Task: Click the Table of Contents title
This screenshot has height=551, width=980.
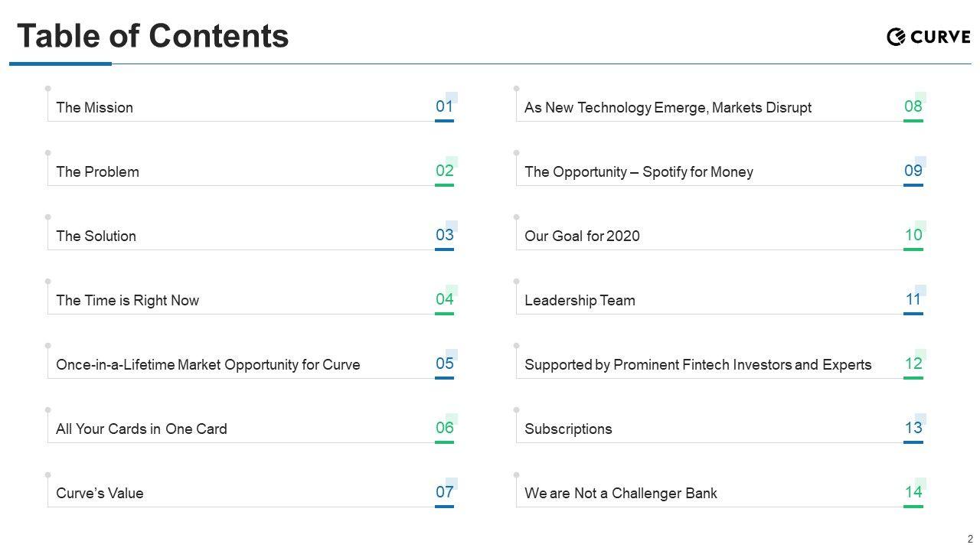Action: (153, 36)
